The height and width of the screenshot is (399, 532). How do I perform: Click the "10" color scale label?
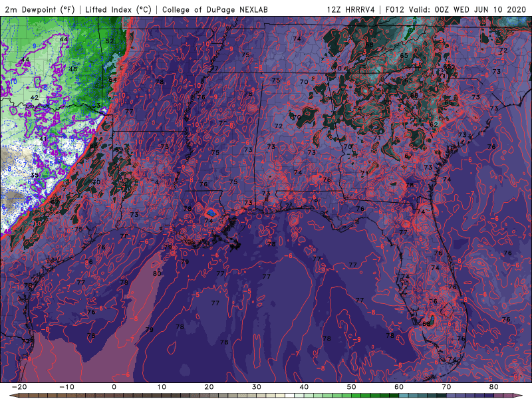pyautogui.click(x=162, y=387)
